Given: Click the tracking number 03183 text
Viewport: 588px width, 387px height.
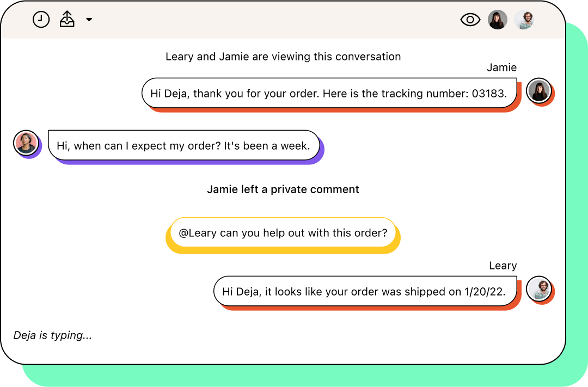Looking at the screenshot, I should (x=489, y=94).
